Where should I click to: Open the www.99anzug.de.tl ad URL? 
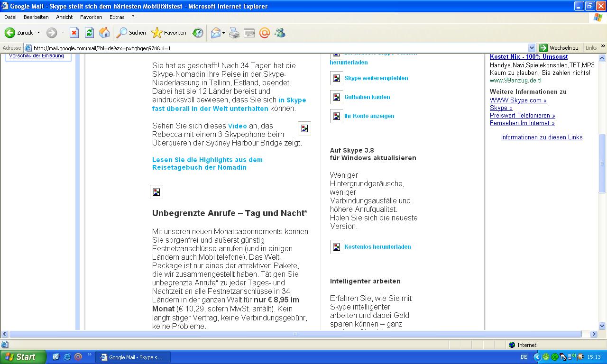(x=515, y=81)
